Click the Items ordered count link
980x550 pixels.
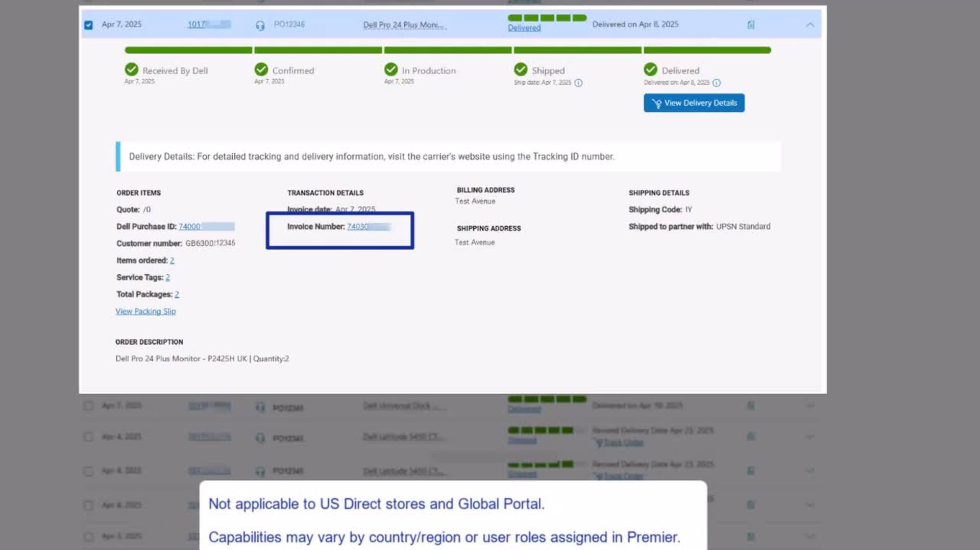(x=172, y=260)
